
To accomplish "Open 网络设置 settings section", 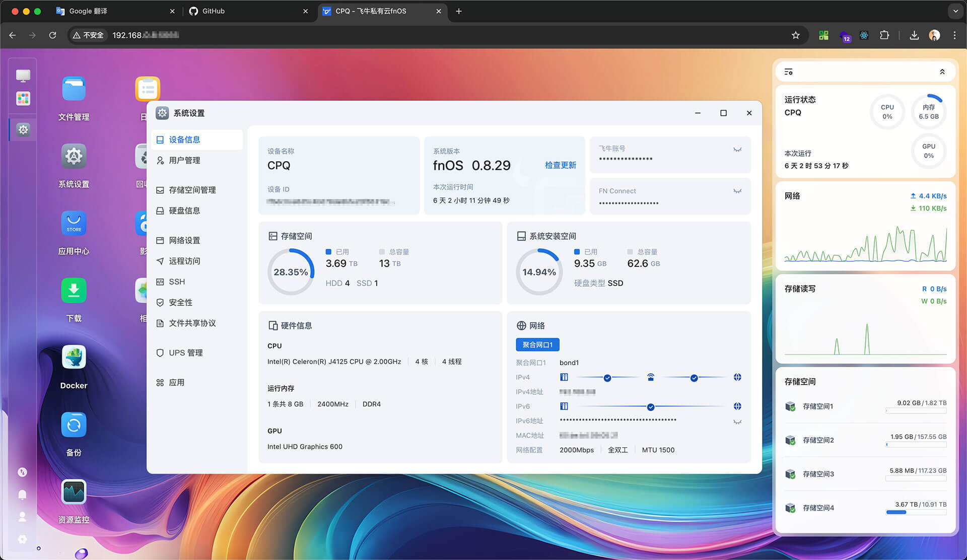I will [x=197, y=240].
